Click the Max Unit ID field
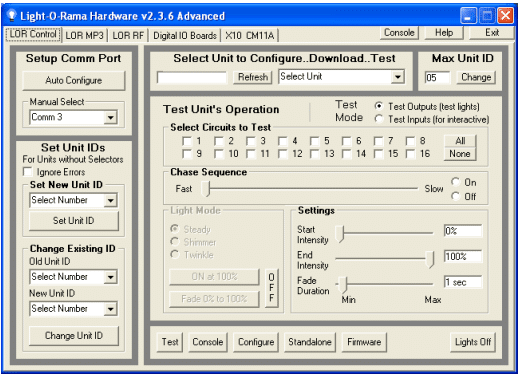Screen dimensions: 520x375 pos(437,78)
